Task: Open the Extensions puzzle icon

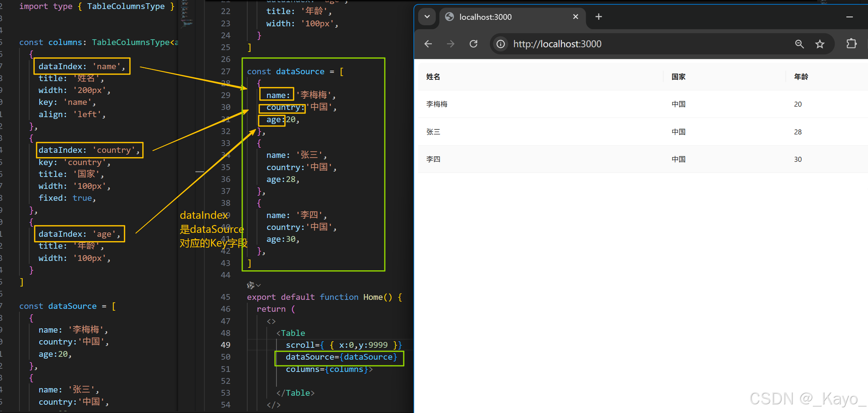Action: point(851,44)
